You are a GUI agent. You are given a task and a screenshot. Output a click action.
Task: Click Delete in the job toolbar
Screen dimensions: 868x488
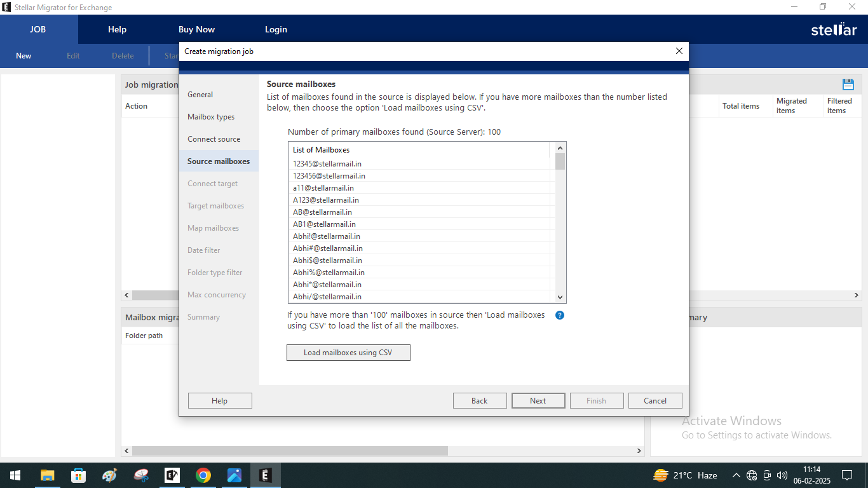pyautogui.click(x=123, y=56)
